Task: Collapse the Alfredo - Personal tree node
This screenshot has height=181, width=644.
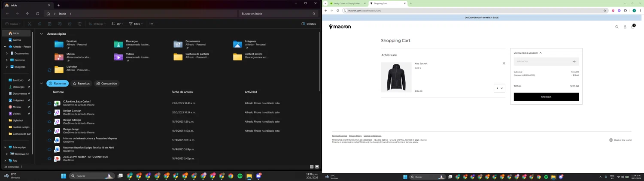Action: click(5, 47)
